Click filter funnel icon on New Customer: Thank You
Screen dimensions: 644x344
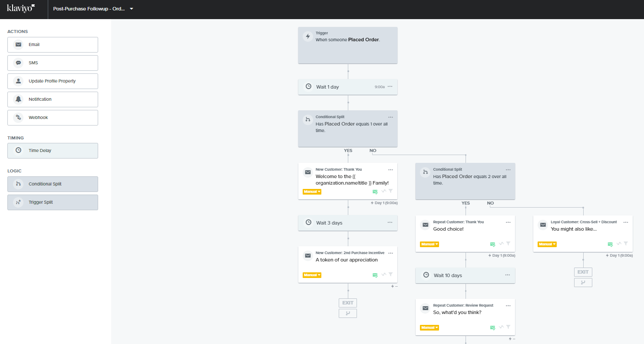coord(390,191)
